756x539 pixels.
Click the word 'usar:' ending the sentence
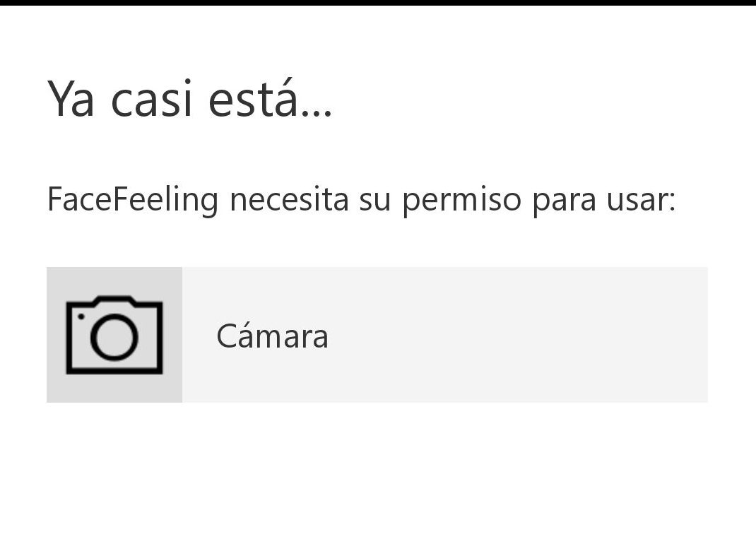coord(644,199)
